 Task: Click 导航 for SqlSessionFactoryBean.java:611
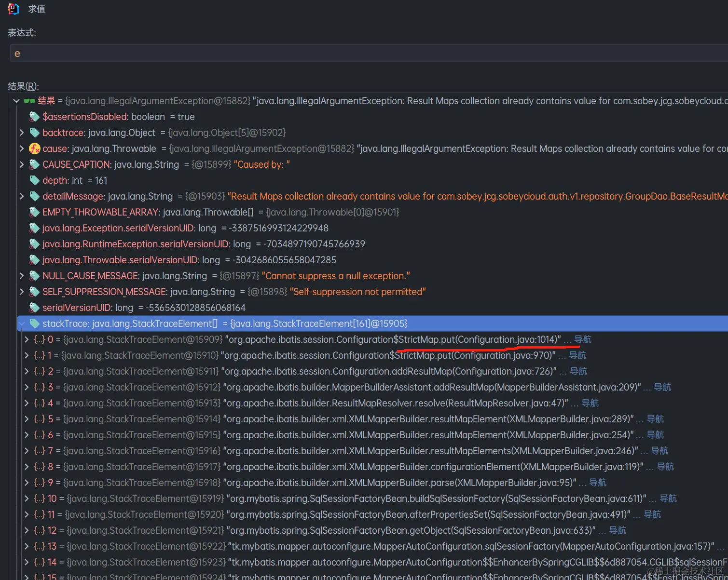[668, 499]
